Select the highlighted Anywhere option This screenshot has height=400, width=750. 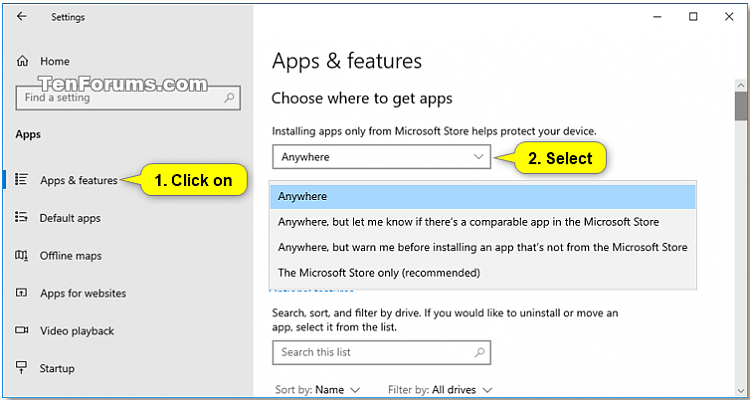tap(483, 197)
